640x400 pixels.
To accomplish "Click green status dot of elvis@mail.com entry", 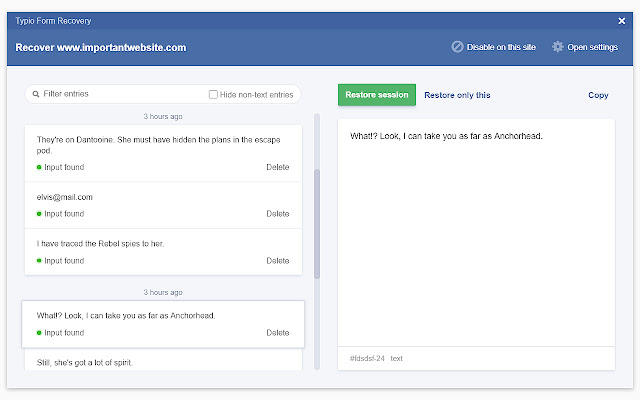I will [39, 214].
